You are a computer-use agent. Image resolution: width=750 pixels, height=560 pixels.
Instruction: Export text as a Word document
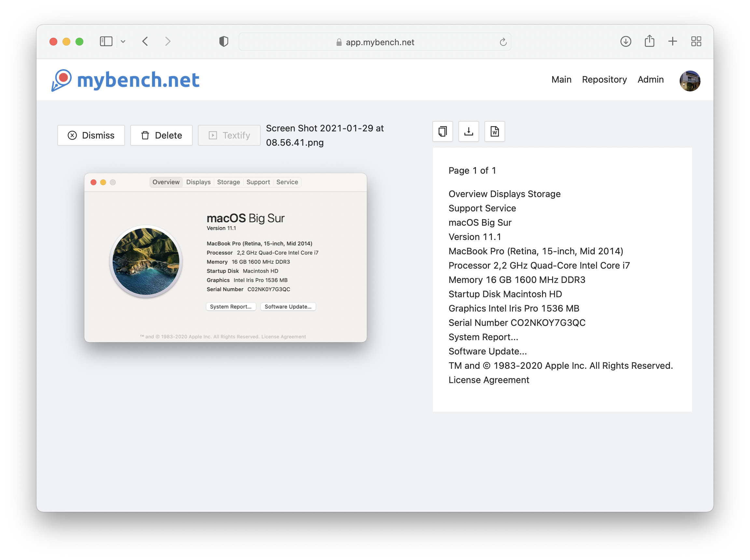tap(495, 131)
